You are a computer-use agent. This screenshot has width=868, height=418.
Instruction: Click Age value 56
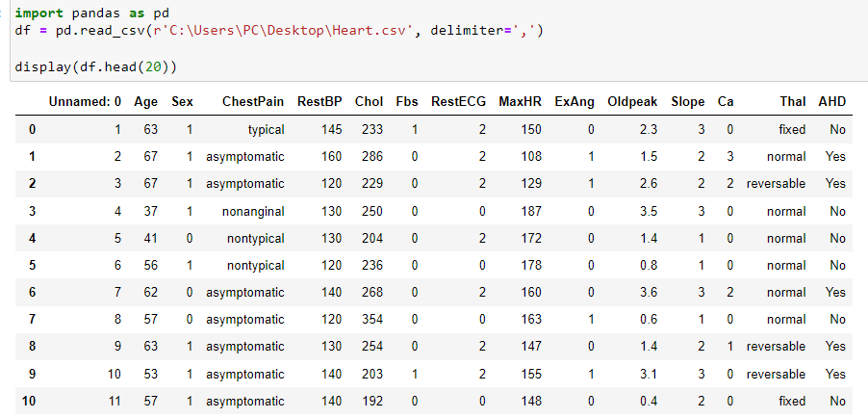click(150, 266)
